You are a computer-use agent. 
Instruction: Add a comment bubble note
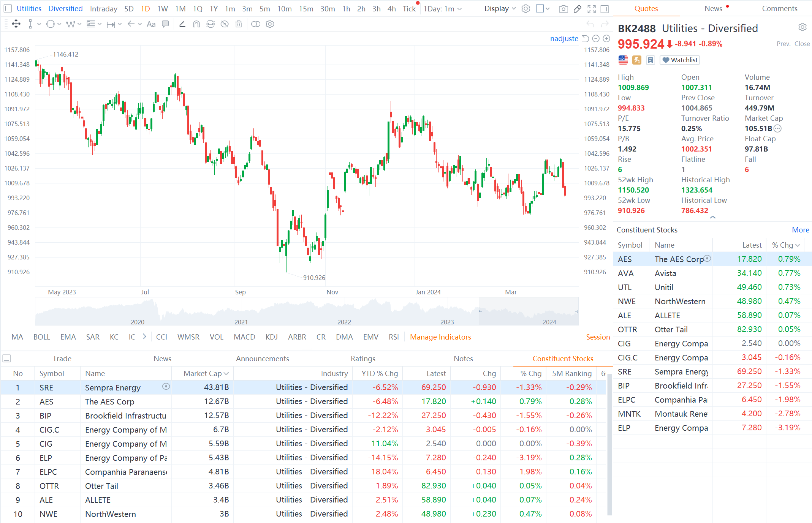pos(165,24)
